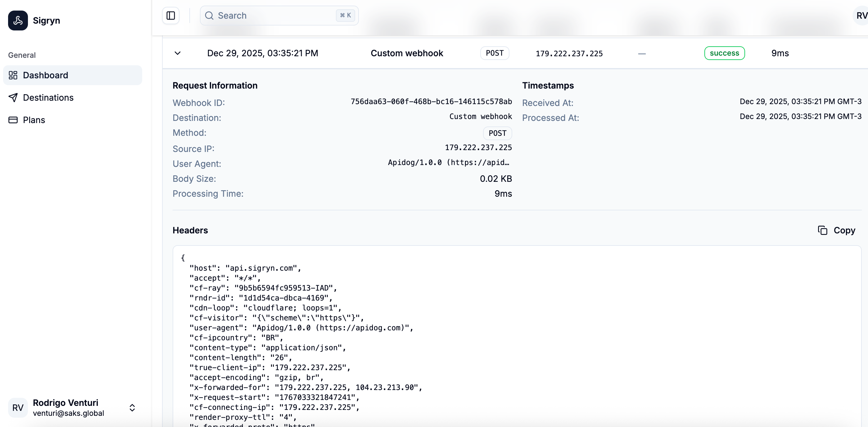Open the Plans section

[x=34, y=120]
